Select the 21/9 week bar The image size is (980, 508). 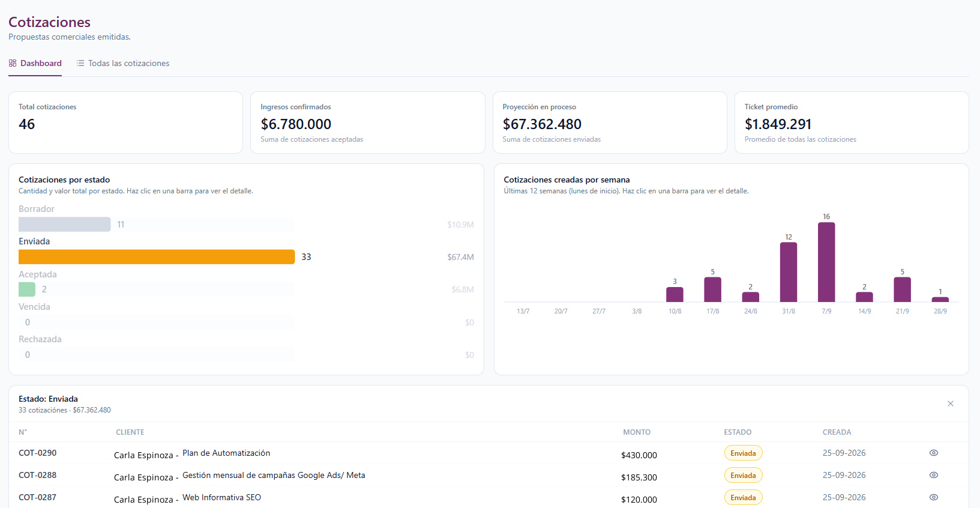point(903,289)
